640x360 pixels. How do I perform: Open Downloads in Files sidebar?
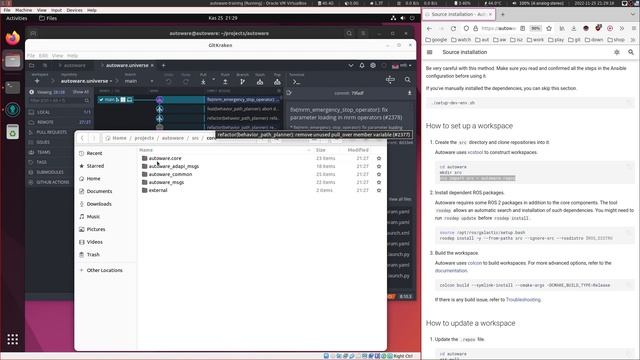pos(99,204)
